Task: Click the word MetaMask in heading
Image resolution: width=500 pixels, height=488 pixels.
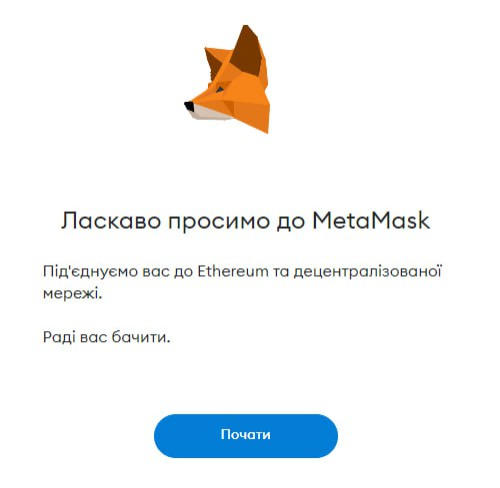Action: pos(371,220)
